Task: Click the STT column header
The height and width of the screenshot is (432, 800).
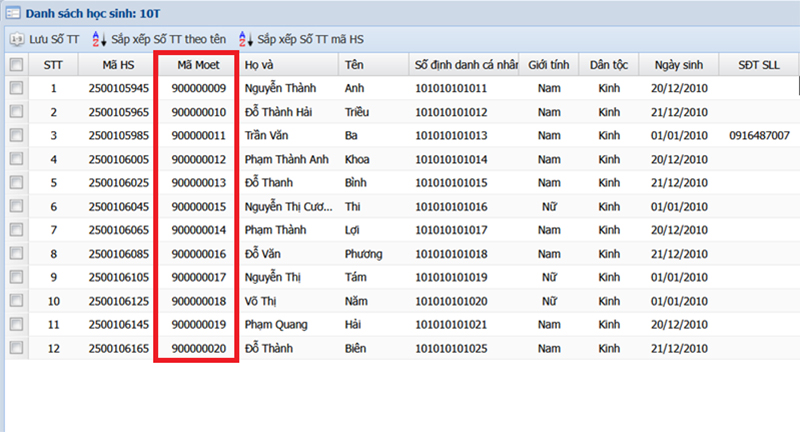Action: (x=53, y=65)
